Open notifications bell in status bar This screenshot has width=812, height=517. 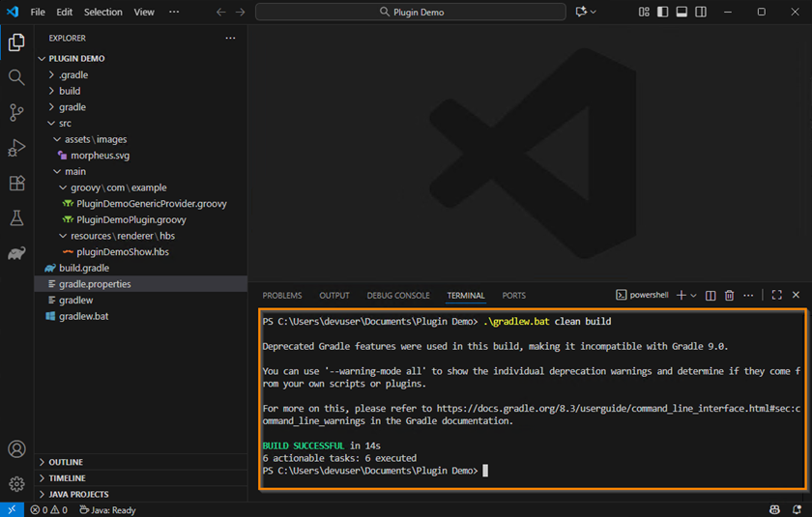797,510
